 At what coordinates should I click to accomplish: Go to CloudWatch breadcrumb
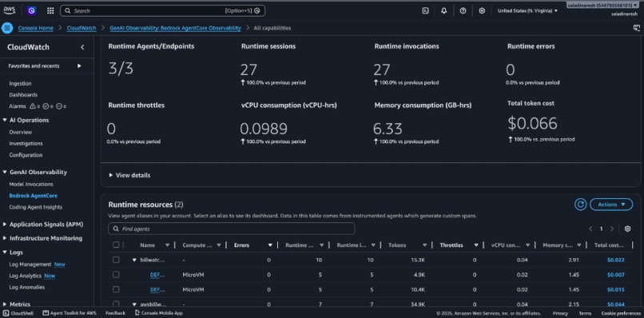coord(81,28)
